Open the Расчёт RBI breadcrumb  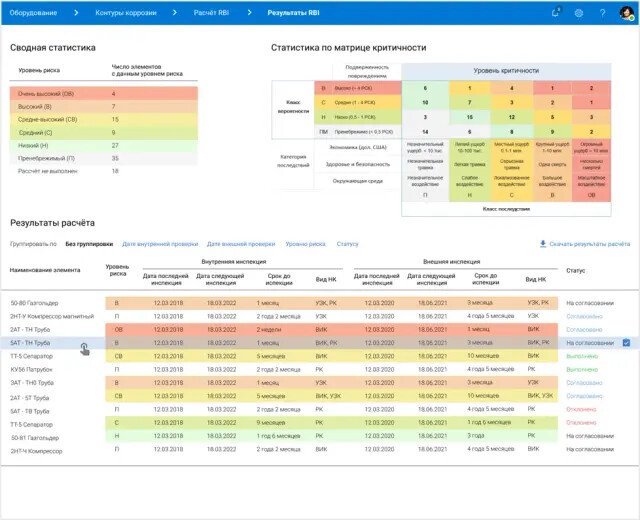(212, 13)
